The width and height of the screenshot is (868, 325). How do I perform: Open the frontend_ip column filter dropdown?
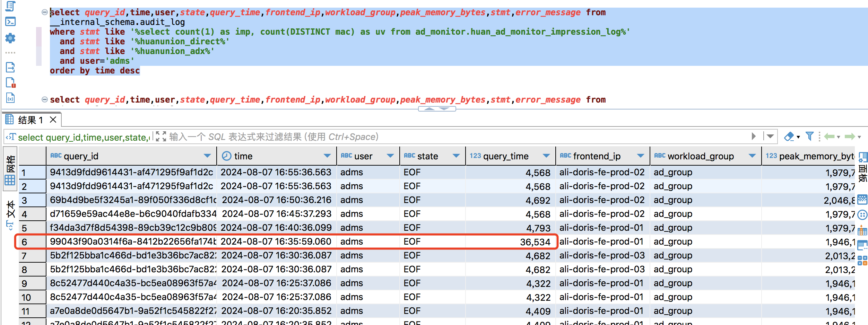(641, 156)
